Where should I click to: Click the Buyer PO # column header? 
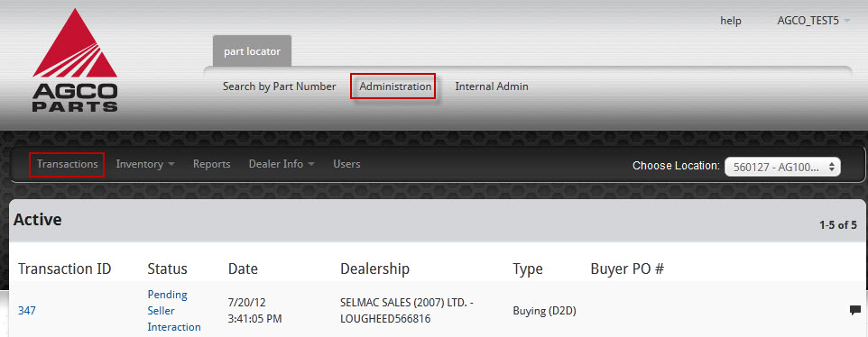click(x=627, y=269)
